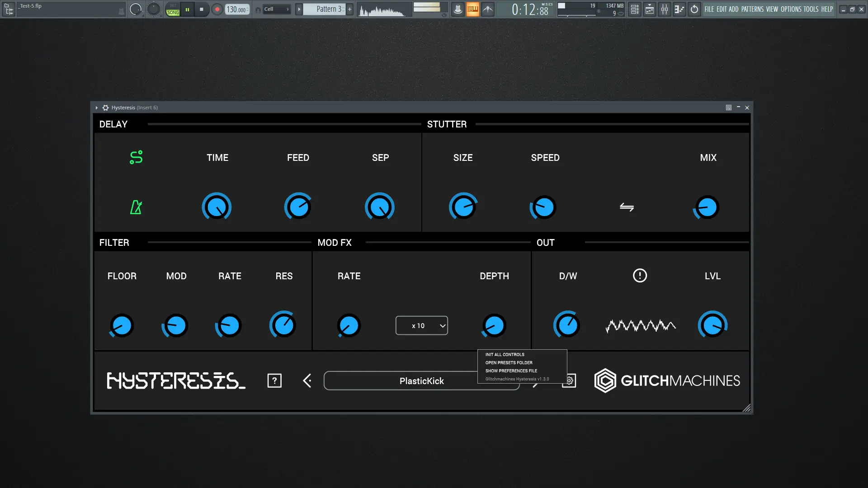Viewport: 868px width, 488px height.
Task: Stop playback using the stop button
Action: [x=202, y=9]
